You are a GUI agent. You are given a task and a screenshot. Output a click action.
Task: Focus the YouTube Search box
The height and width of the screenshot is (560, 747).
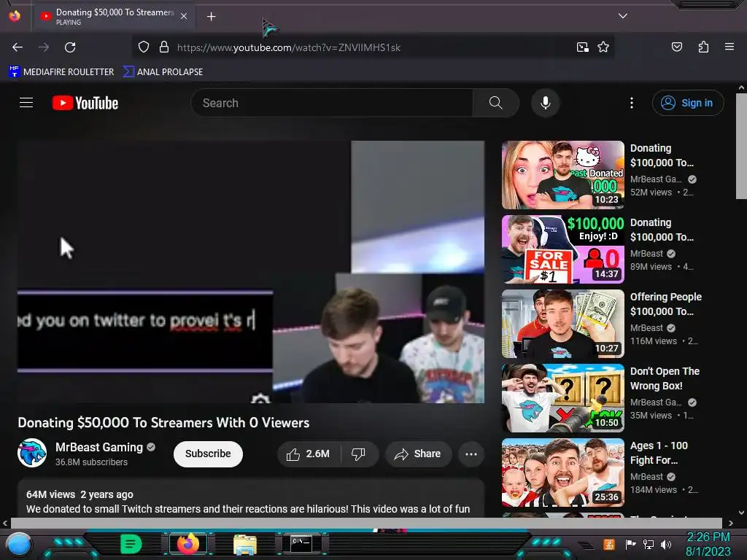(x=332, y=103)
